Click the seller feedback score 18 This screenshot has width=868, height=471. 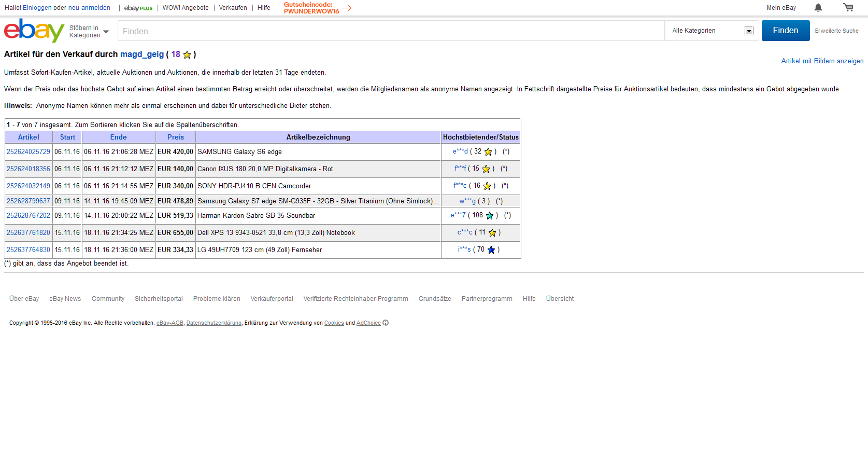coord(176,54)
